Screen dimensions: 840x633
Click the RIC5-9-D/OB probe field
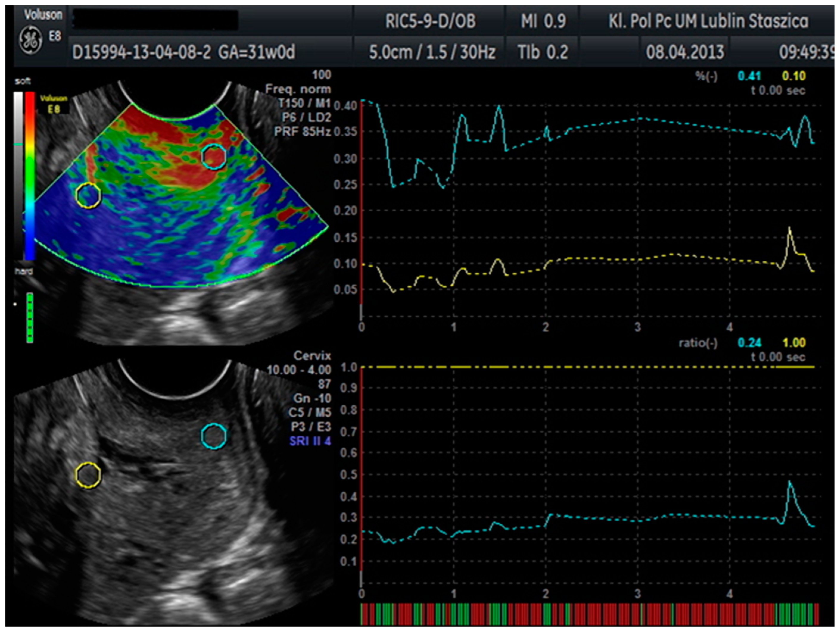pyautogui.click(x=430, y=21)
